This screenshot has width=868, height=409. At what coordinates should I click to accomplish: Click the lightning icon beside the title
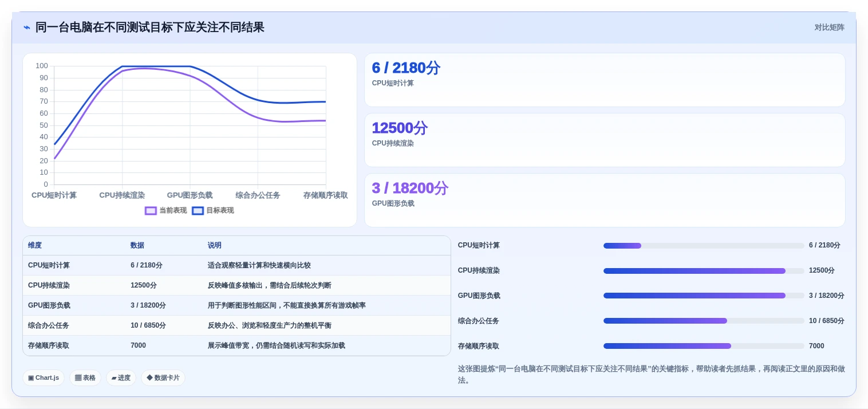tap(27, 27)
